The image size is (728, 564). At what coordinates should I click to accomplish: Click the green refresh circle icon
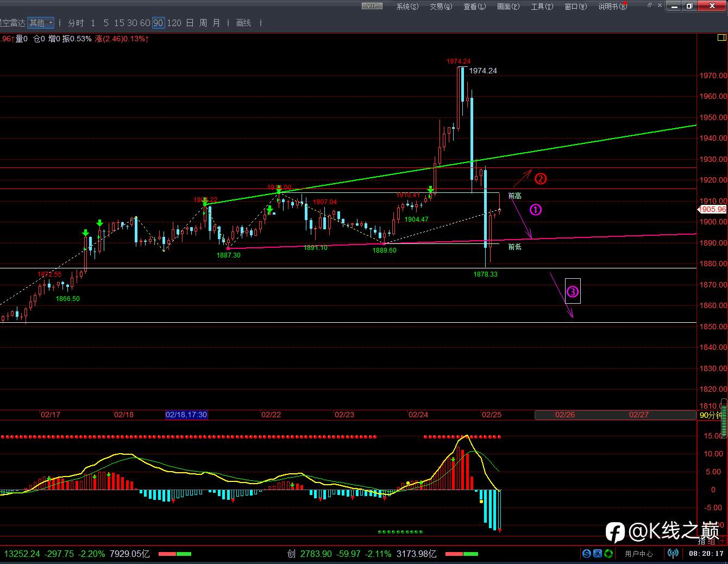[x=608, y=554]
